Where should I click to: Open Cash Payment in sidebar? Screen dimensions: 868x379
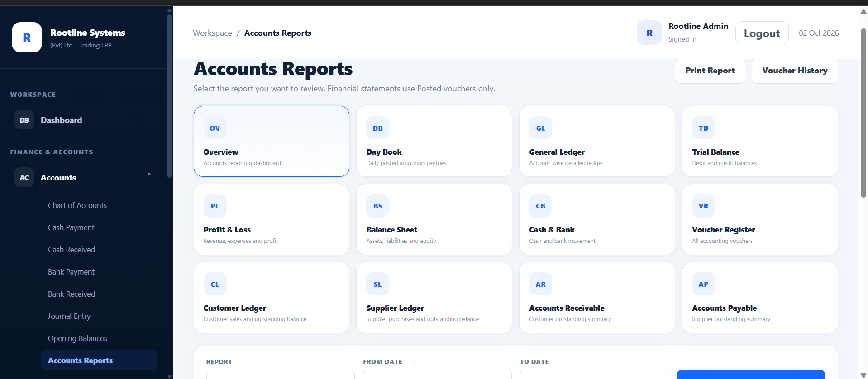point(71,227)
